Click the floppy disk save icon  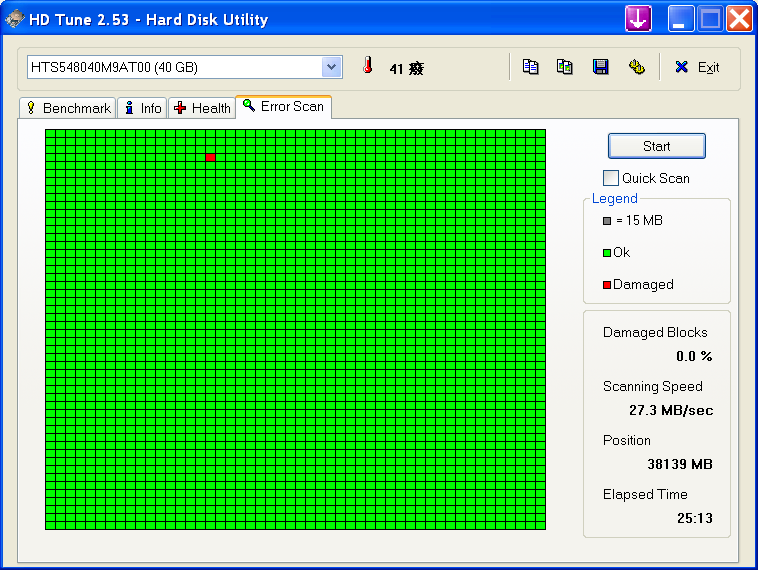pos(600,67)
